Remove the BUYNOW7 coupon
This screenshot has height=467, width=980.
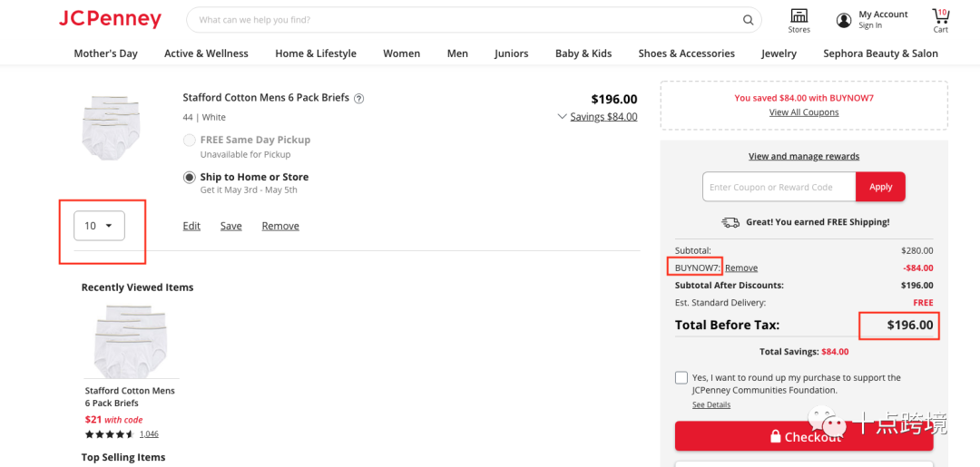[741, 268]
